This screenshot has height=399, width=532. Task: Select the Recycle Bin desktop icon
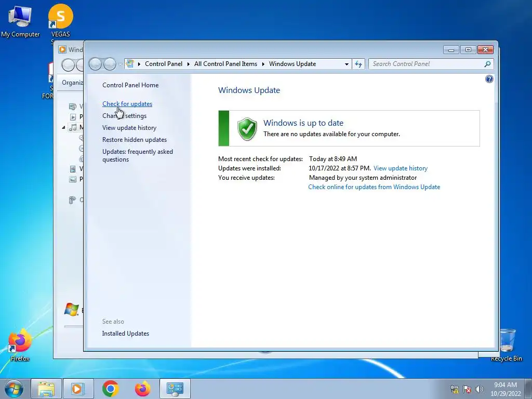pos(506,345)
